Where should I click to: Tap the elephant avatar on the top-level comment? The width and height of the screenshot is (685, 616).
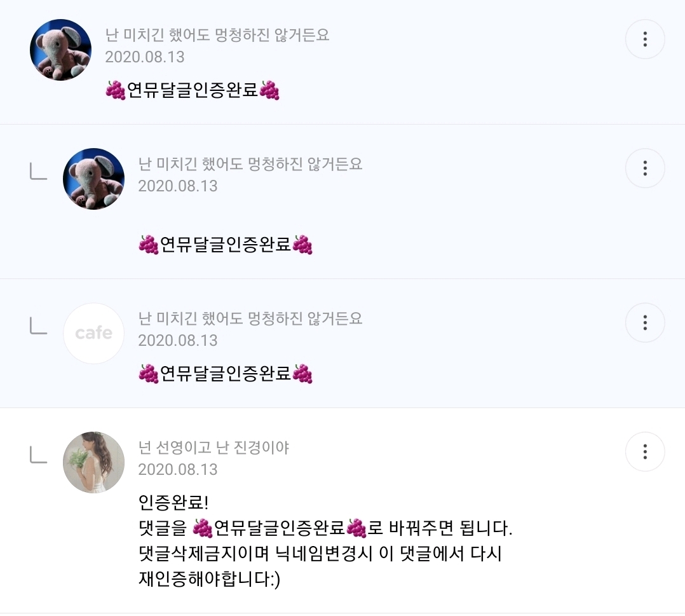point(61,50)
